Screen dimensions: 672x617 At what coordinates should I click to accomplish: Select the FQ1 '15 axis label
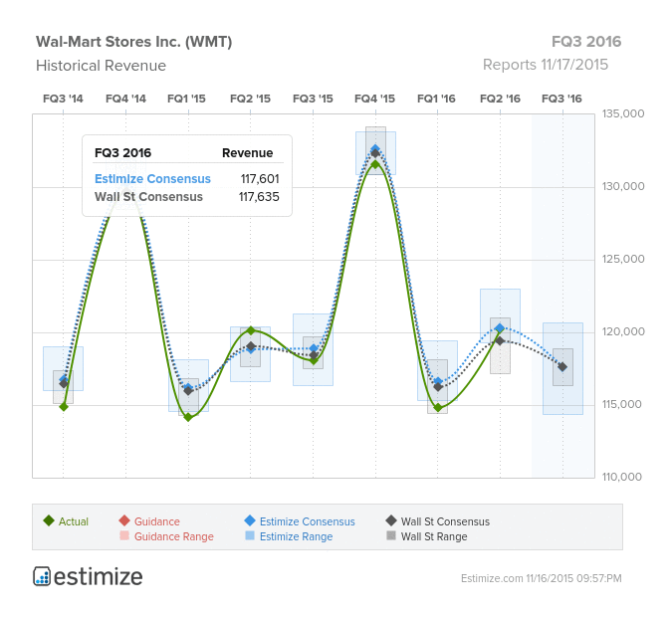[186, 99]
